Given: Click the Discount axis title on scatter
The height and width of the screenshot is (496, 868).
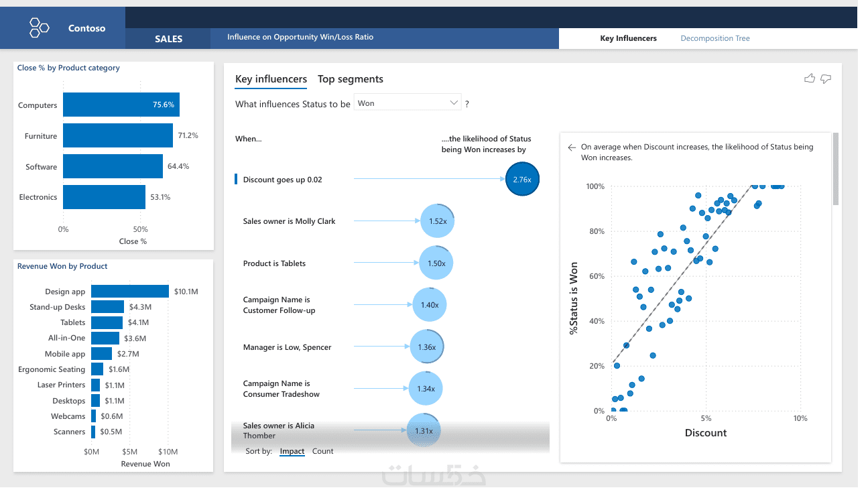Looking at the screenshot, I should tap(706, 433).
